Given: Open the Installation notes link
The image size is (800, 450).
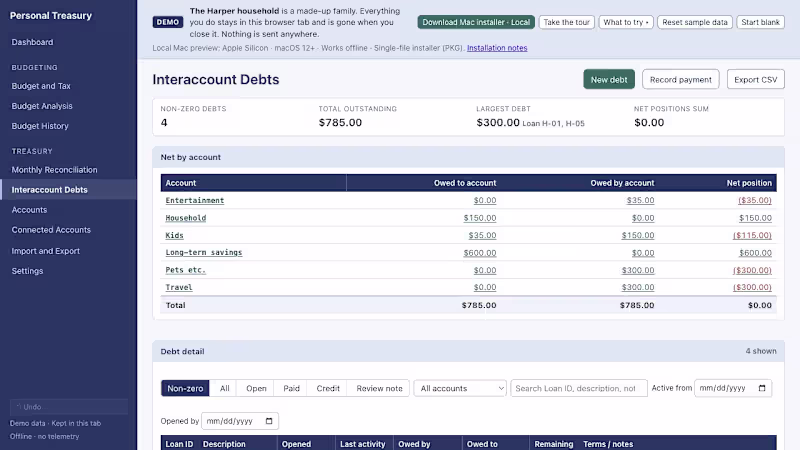Looking at the screenshot, I should [497, 48].
